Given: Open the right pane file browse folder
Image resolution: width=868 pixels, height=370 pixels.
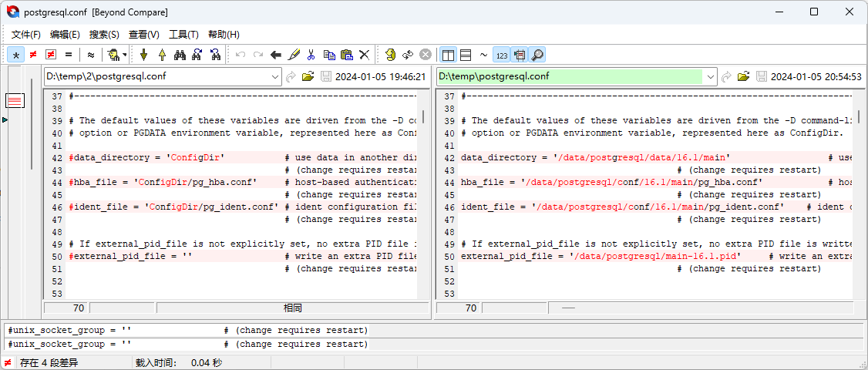Looking at the screenshot, I should [743, 76].
